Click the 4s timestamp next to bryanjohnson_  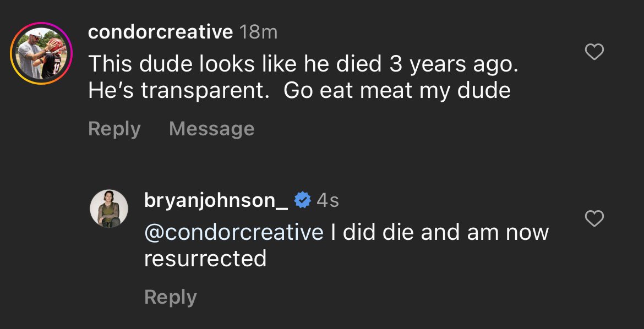pyautogui.click(x=328, y=201)
